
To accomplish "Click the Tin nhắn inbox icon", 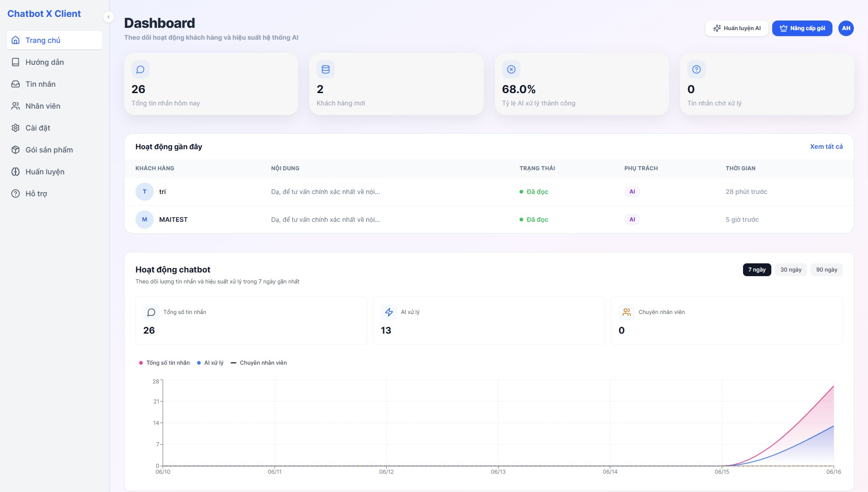I will [16, 84].
